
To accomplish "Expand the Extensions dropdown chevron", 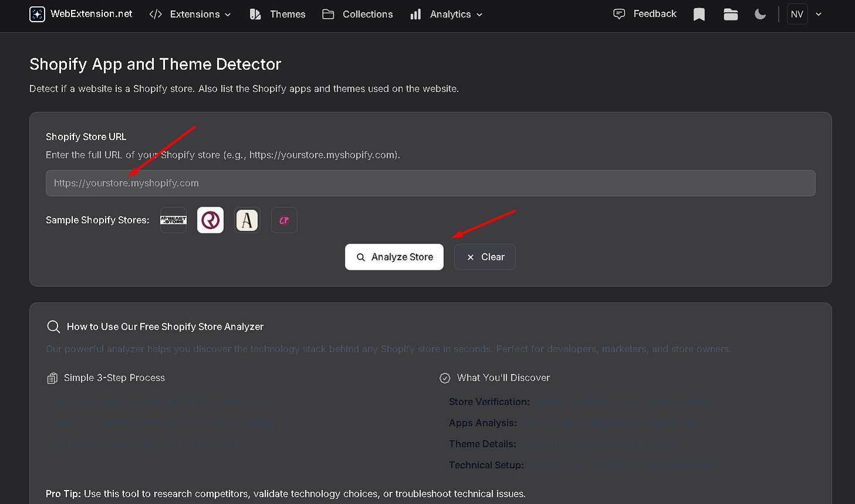I will click(228, 15).
